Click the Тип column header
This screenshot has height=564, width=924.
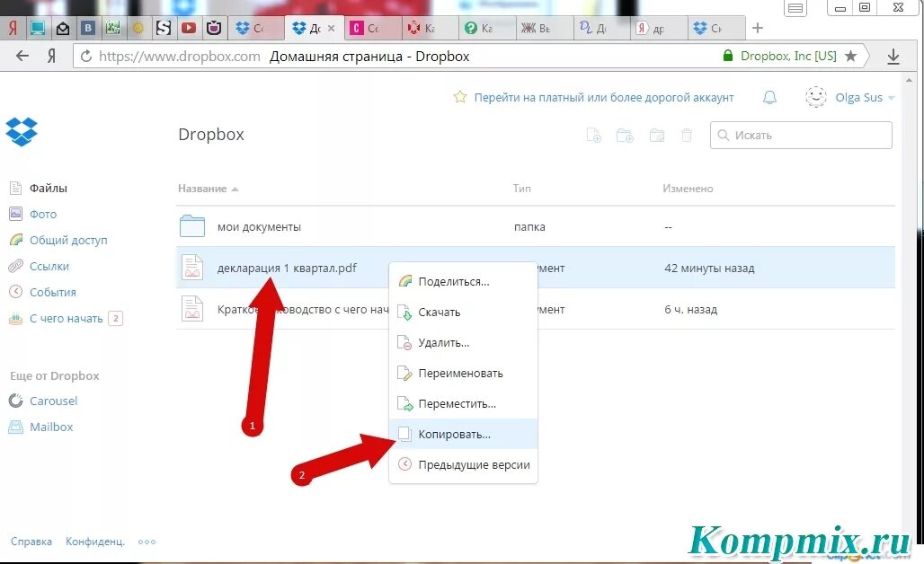[x=521, y=189]
